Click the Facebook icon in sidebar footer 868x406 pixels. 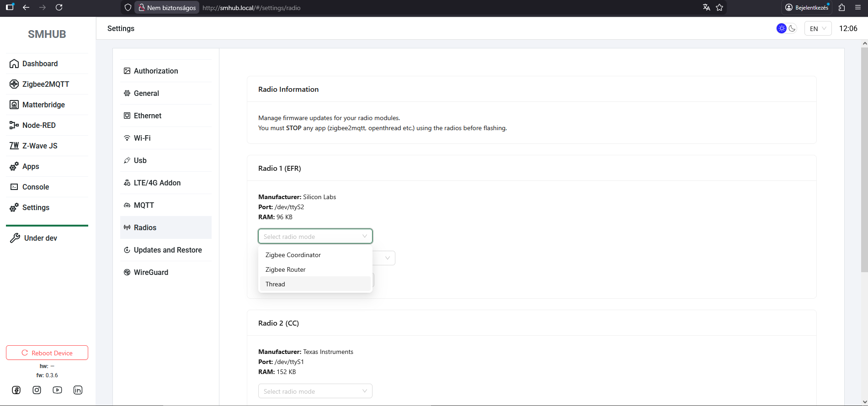click(x=16, y=390)
